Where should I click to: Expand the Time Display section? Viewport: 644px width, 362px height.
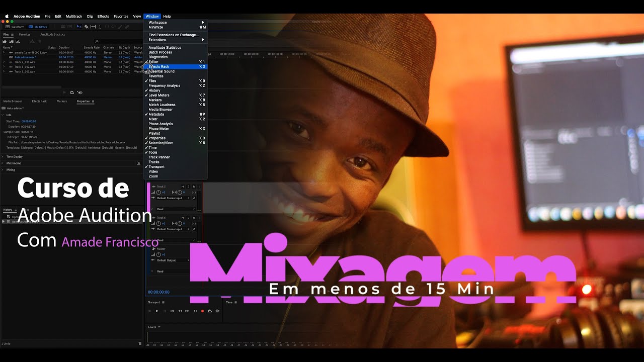tap(3, 156)
